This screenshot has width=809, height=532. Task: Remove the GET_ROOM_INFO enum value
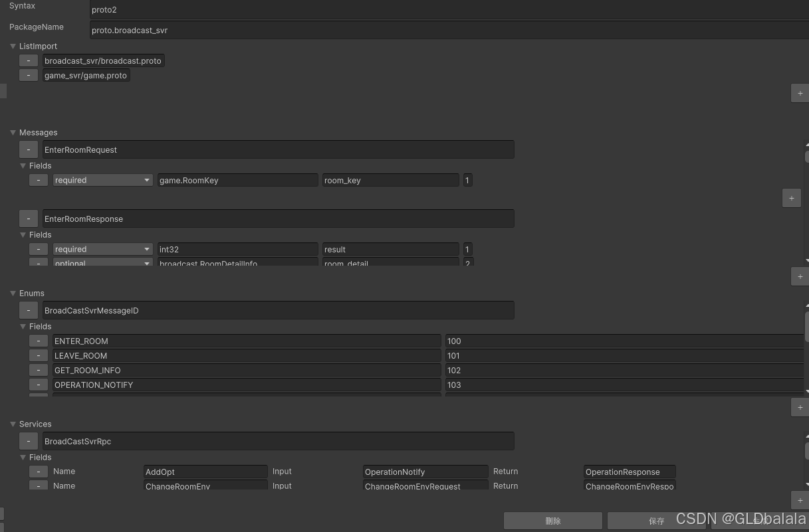(x=39, y=370)
